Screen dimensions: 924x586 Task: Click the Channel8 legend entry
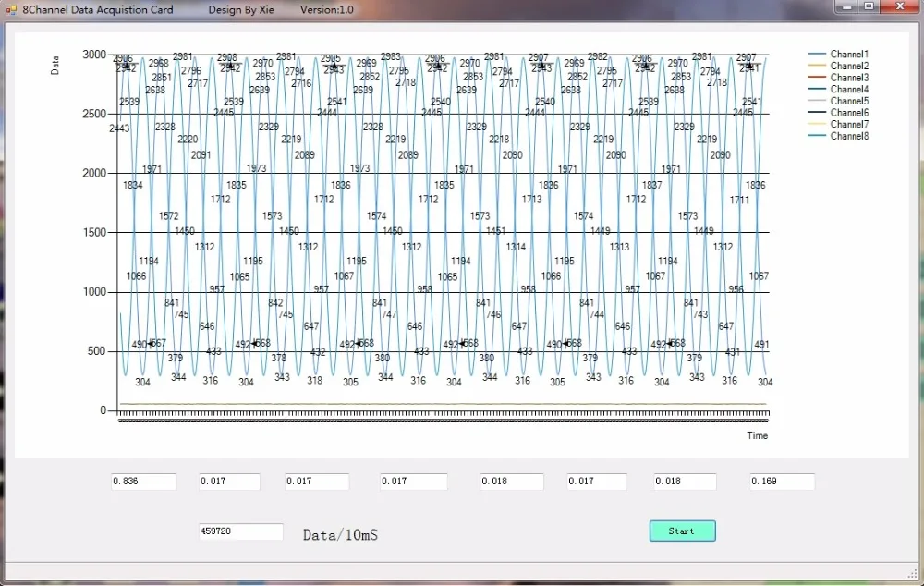(x=838, y=136)
